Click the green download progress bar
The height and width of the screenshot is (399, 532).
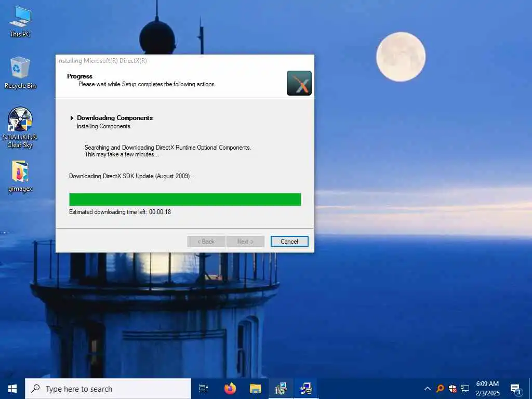pyautogui.click(x=185, y=199)
